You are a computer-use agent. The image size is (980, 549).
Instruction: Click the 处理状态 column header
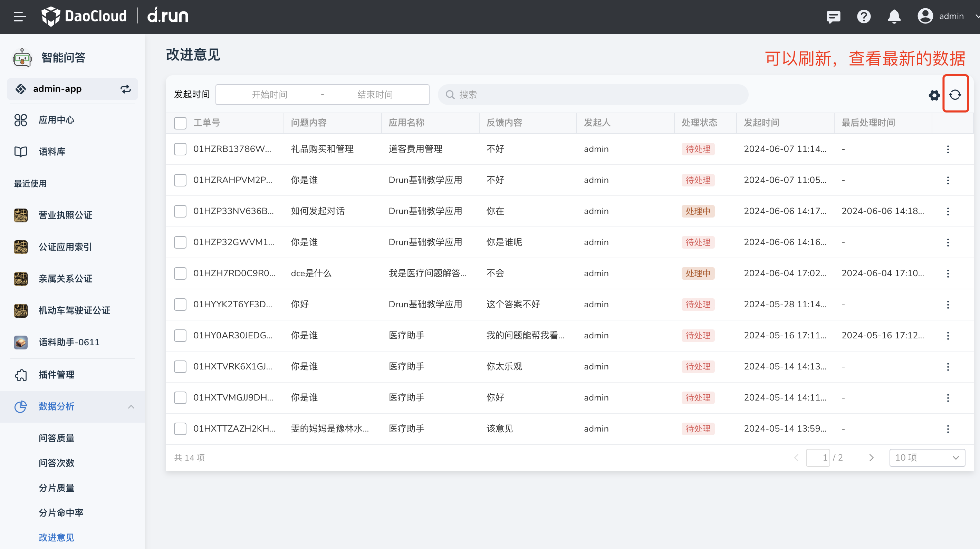(x=699, y=123)
